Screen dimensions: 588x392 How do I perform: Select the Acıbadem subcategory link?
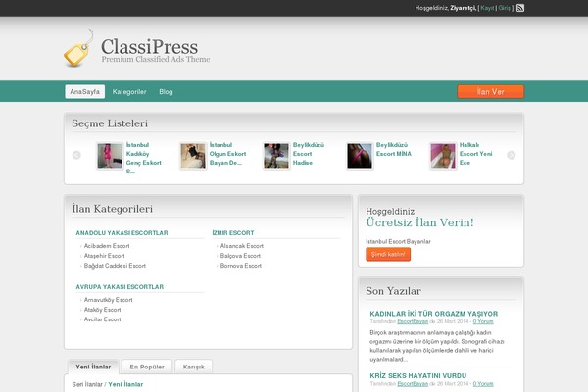click(x=107, y=246)
